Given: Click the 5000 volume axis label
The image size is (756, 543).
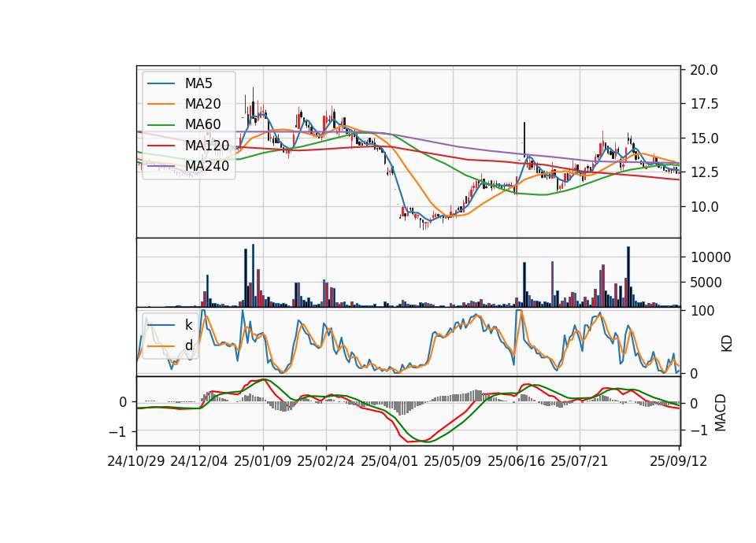Looking at the screenshot, I should pos(706,283).
